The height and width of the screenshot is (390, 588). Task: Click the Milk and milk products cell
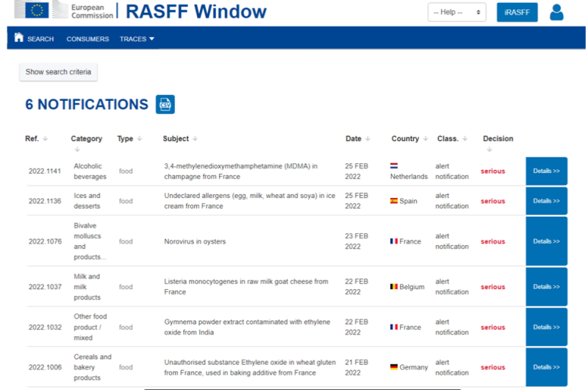pyautogui.click(x=87, y=287)
